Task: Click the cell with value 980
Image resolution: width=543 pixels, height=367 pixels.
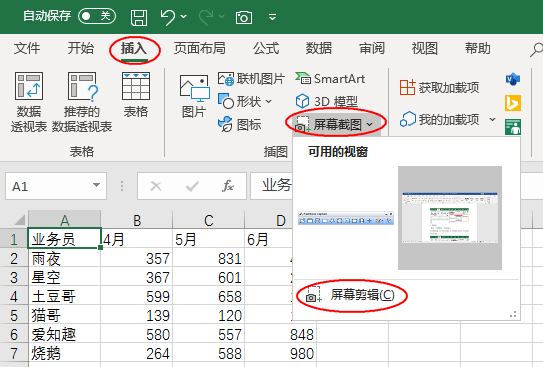Action: click(x=281, y=353)
